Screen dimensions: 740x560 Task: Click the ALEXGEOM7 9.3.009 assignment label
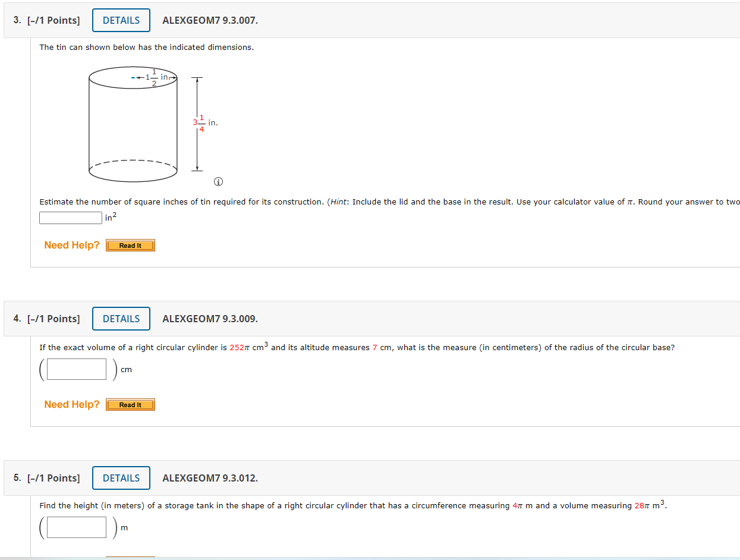pos(209,319)
